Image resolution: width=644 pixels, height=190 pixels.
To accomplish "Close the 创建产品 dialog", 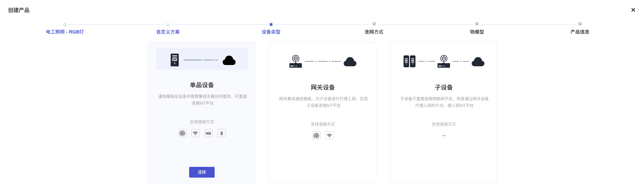I will click(x=633, y=10).
